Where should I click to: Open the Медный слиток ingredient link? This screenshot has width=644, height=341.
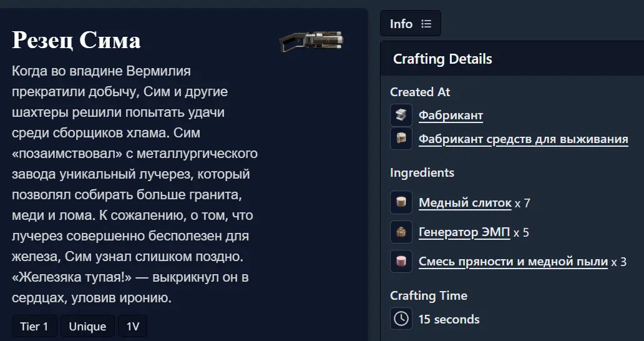coord(465,202)
